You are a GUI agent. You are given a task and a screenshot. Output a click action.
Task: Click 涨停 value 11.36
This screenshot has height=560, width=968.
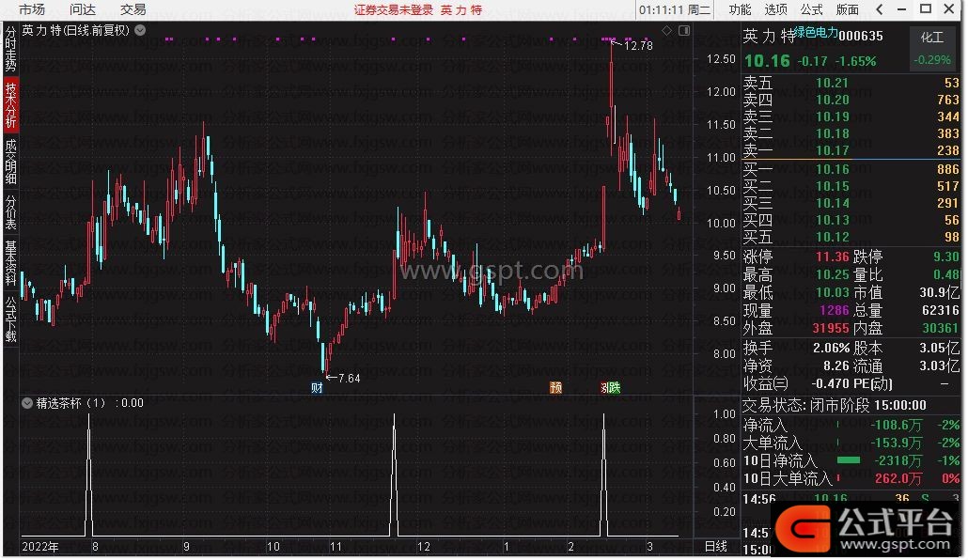point(832,257)
